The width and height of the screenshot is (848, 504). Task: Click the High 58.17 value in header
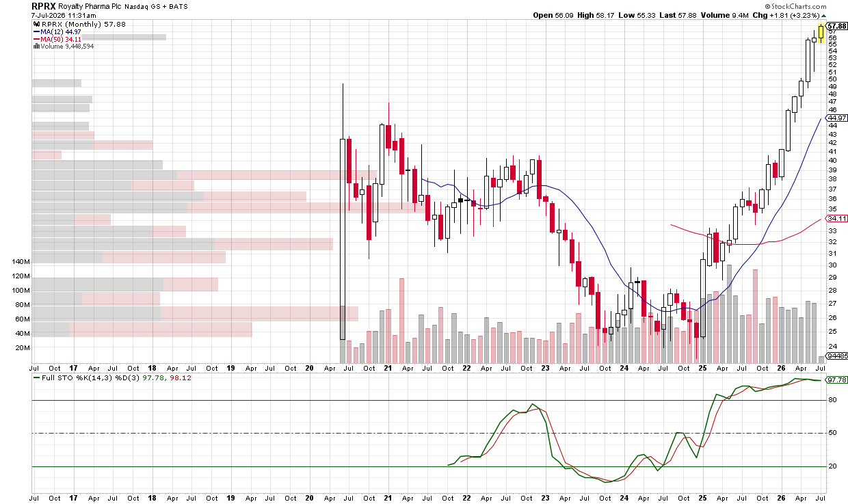tap(596, 15)
